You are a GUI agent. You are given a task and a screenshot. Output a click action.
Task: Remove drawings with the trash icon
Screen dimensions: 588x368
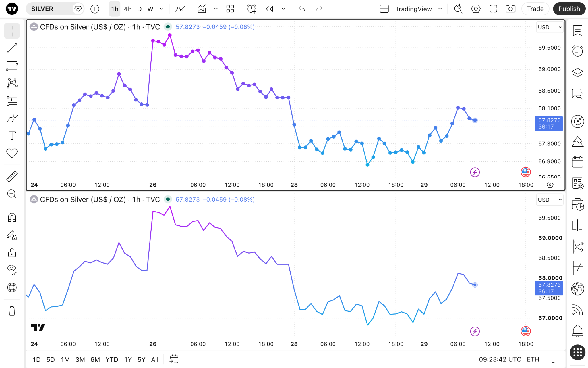[x=12, y=311]
